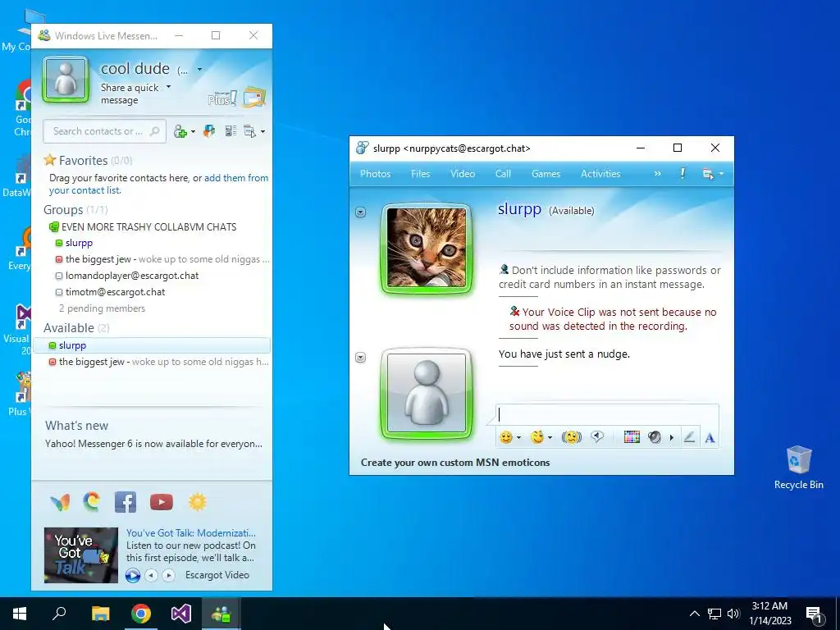Viewport: 840px width, 630px height.
Task: Click the 2 pending members text
Action: pyautogui.click(x=102, y=308)
